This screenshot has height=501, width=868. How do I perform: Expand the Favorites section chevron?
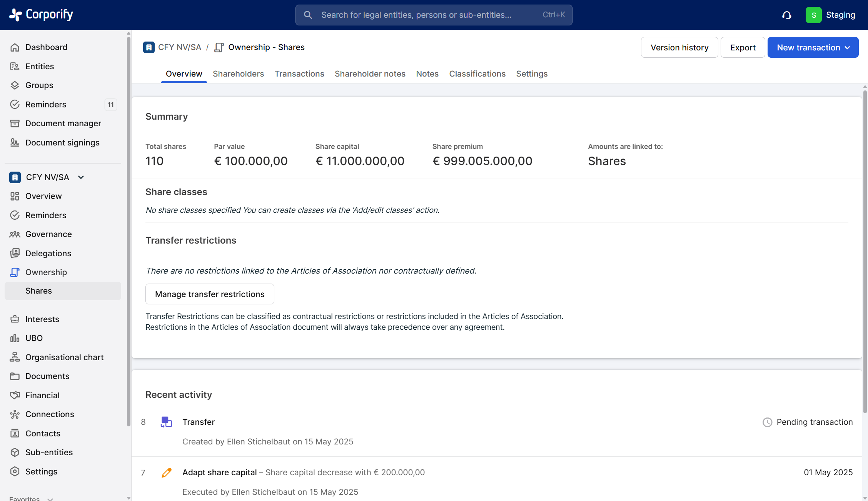(x=50, y=499)
